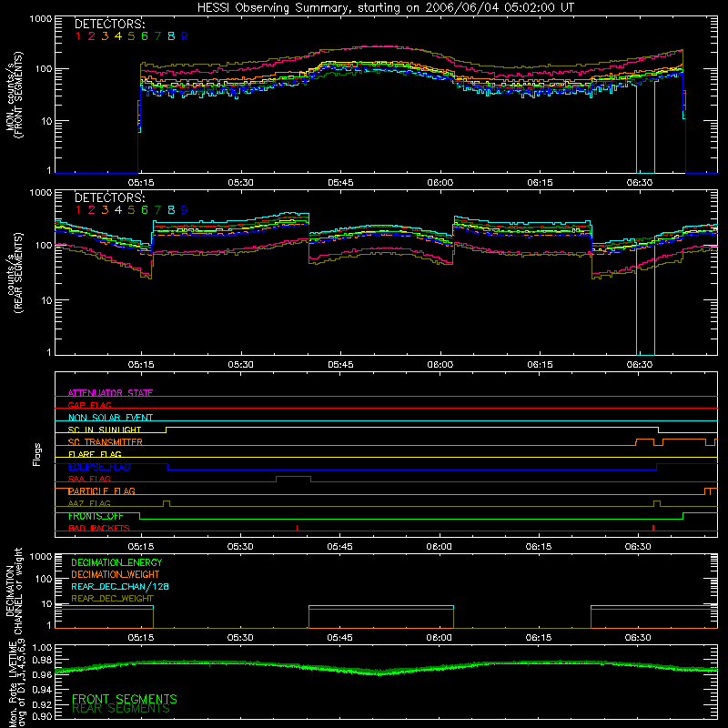Click REAR SEGMENTS legend in livetime plot
Viewport: 728px width, 728px height.
(121, 709)
